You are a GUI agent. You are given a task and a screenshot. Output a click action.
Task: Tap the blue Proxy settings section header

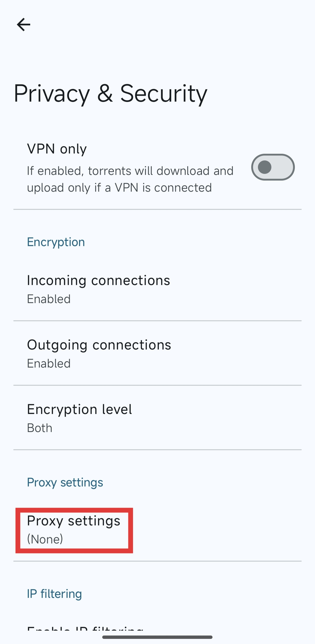(65, 482)
